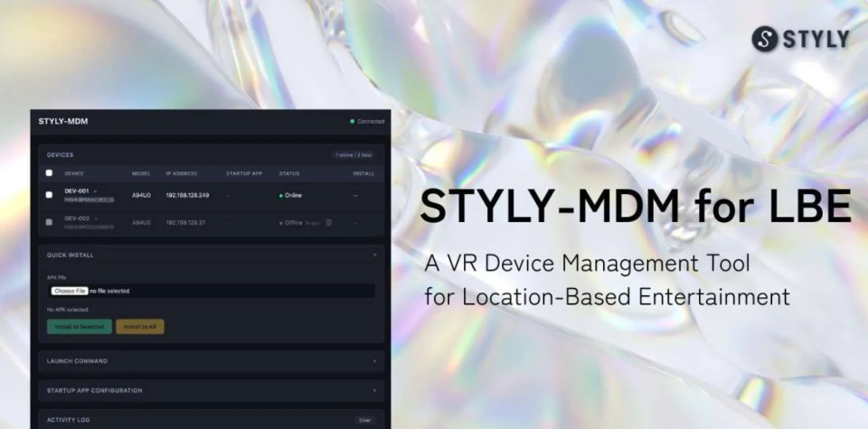The image size is (868, 429).
Task: Click the Status column header
Action: [289, 173]
